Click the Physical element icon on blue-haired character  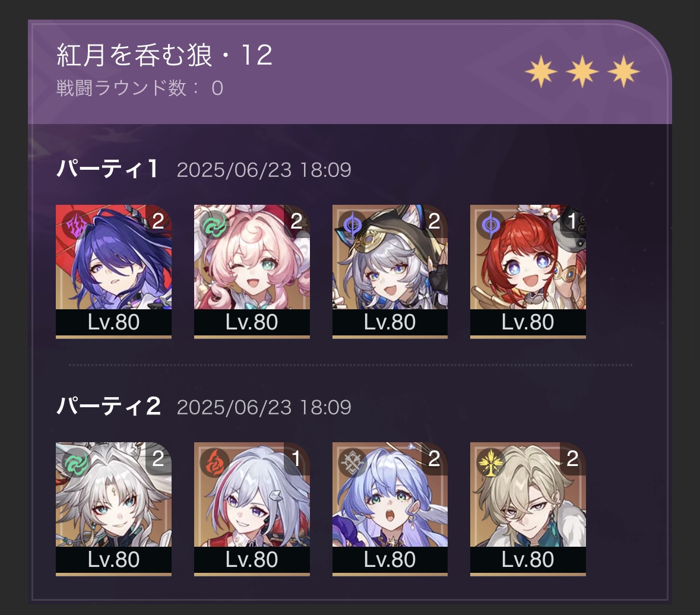click(x=353, y=463)
